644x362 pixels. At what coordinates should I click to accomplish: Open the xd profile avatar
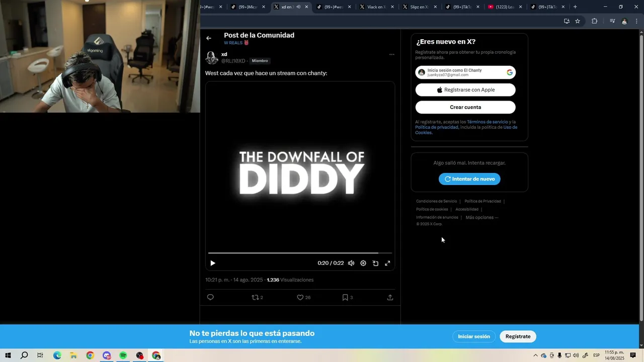click(x=212, y=57)
